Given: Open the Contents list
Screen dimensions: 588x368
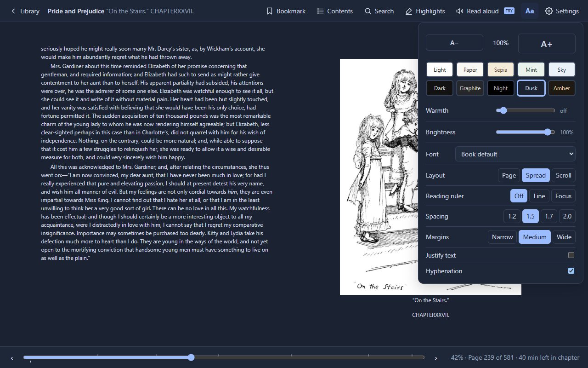Looking at the screenshot, I should click(x=335, y=11).
